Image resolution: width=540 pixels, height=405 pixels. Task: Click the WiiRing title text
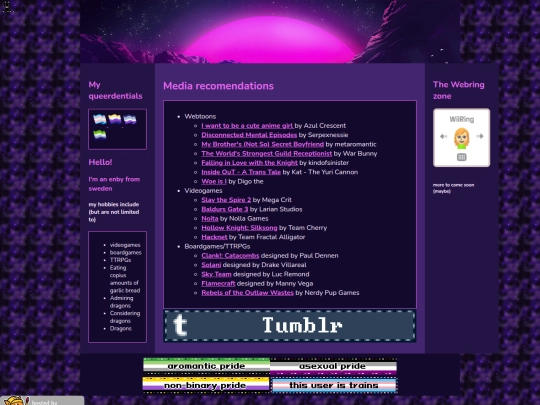pyautogui.click(x=461, y=120)
